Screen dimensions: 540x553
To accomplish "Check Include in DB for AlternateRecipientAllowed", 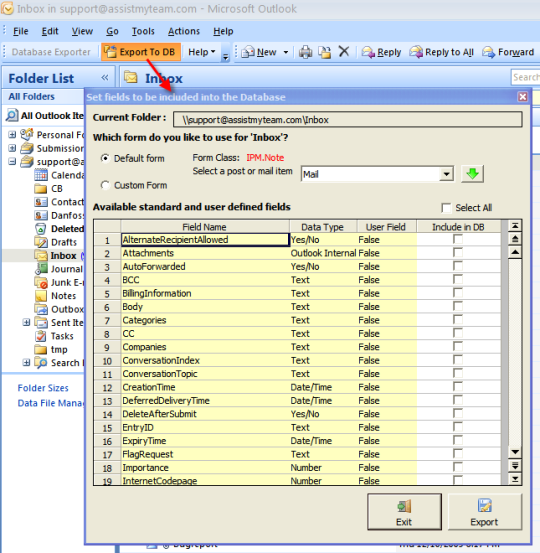I will (458, 239).
